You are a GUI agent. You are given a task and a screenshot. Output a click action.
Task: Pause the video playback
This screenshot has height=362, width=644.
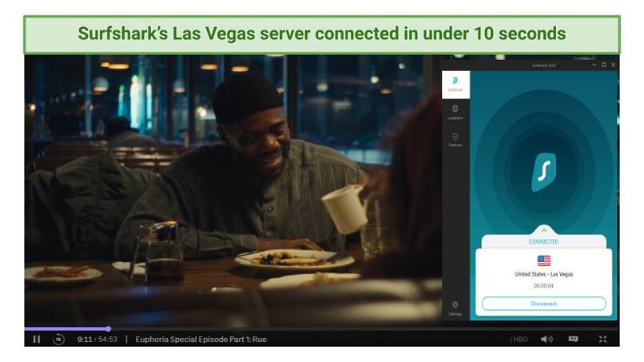tap(37, 340)
